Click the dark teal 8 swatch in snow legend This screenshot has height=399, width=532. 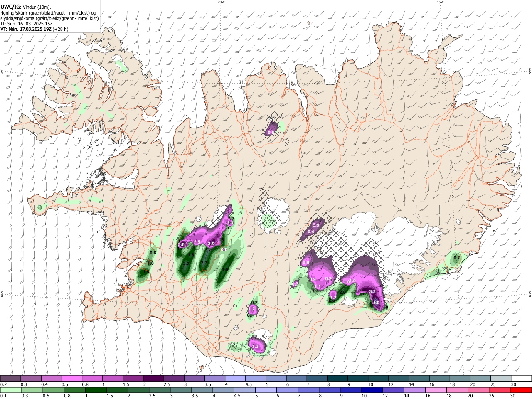point(337,379)
